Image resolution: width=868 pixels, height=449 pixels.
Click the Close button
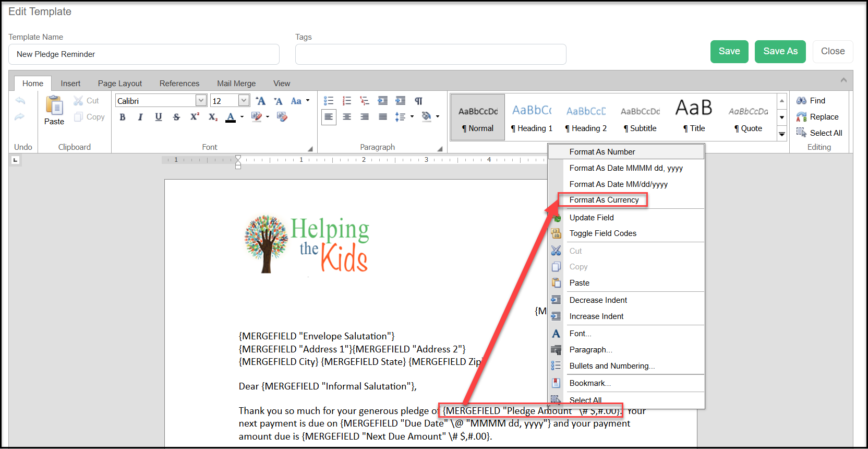833,51
